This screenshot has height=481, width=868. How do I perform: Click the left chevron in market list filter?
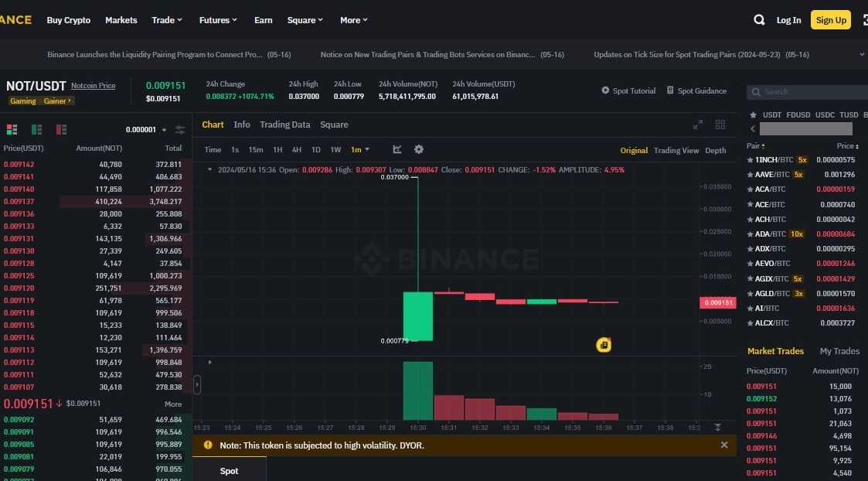tap(752, 129)
